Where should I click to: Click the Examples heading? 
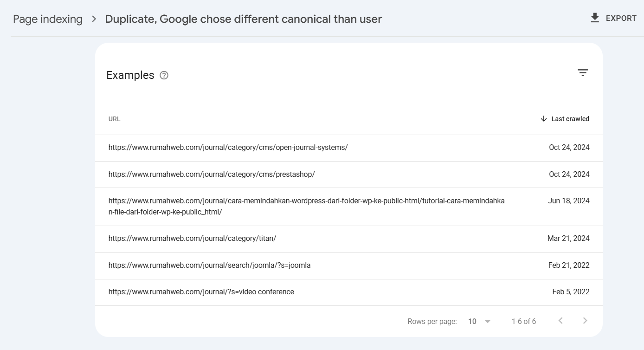click(x=130, y=75)
